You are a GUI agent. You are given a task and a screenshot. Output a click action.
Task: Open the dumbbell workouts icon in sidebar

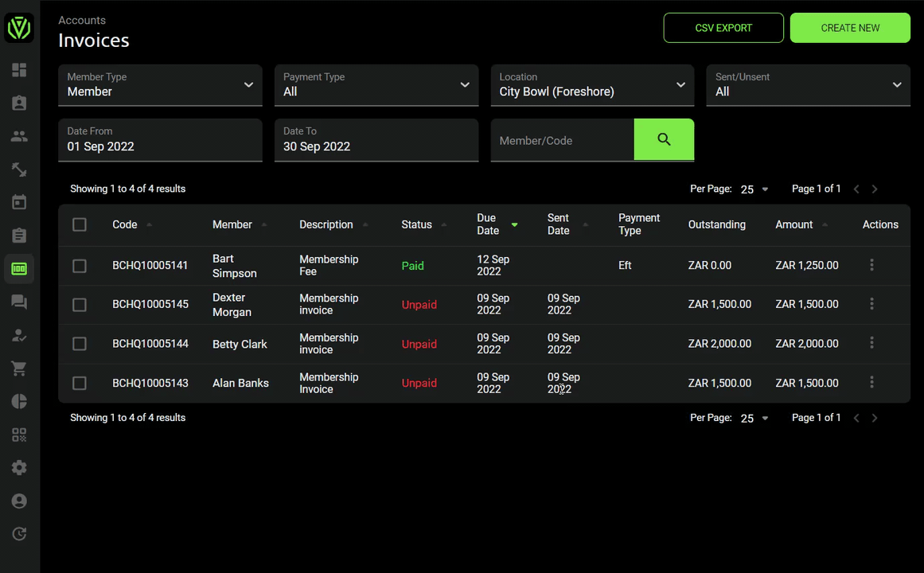click(19, 170)
